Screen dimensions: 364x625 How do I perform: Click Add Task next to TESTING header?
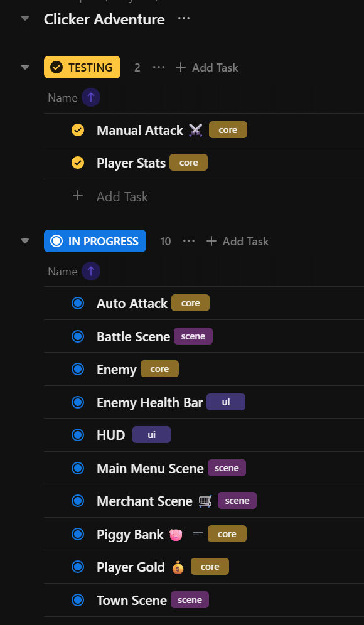click(x=207, y=67)
